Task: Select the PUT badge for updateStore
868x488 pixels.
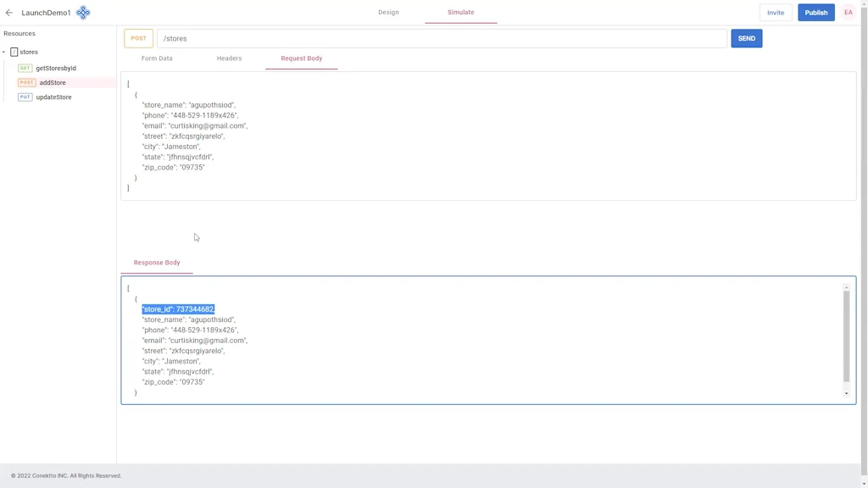Action: pyautogui.click(x=25, y=97)
